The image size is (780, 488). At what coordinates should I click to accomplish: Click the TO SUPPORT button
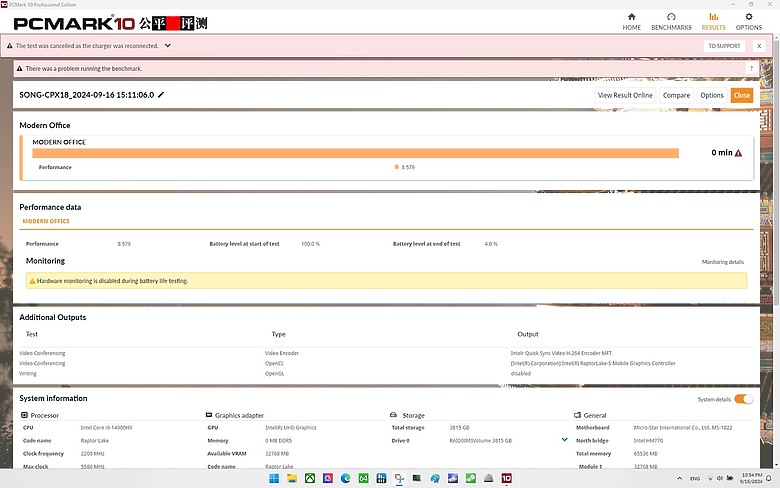[x=724, y=46]
